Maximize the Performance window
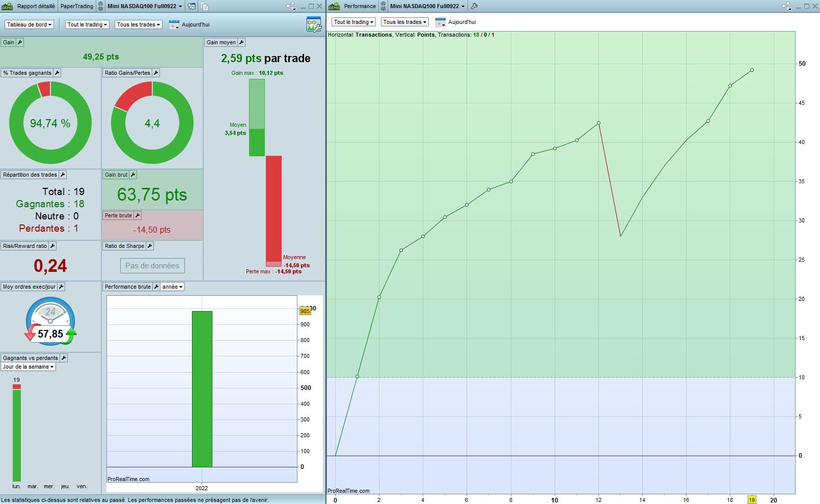The image size is (820, 504). (x=807, y=6)
